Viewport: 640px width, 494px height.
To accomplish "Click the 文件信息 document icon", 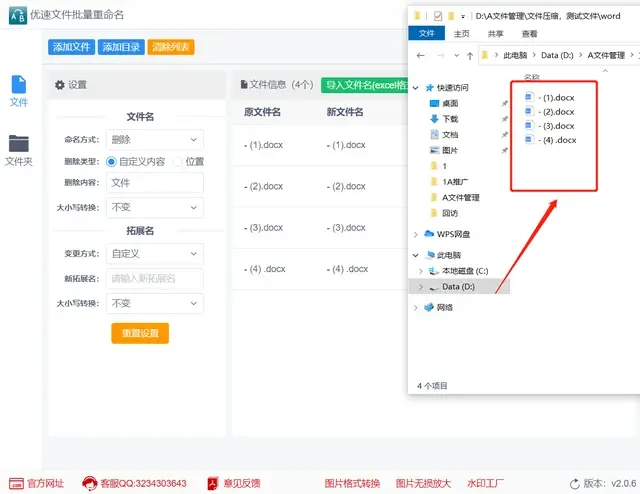I will coord(244,85).
